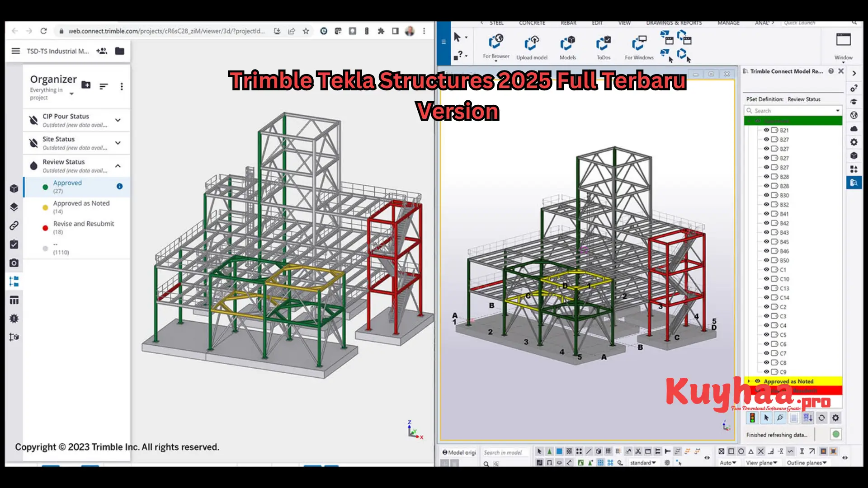The height and width of the screenshot is (488, 868).
Task: Collapse the Review Status section
Action: tap(118, 165)
